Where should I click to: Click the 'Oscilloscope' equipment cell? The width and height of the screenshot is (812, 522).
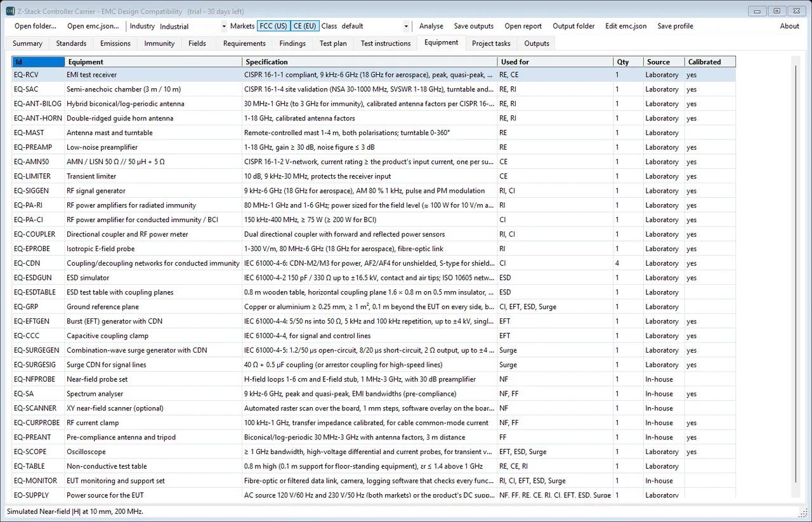[x=154, y=452]
